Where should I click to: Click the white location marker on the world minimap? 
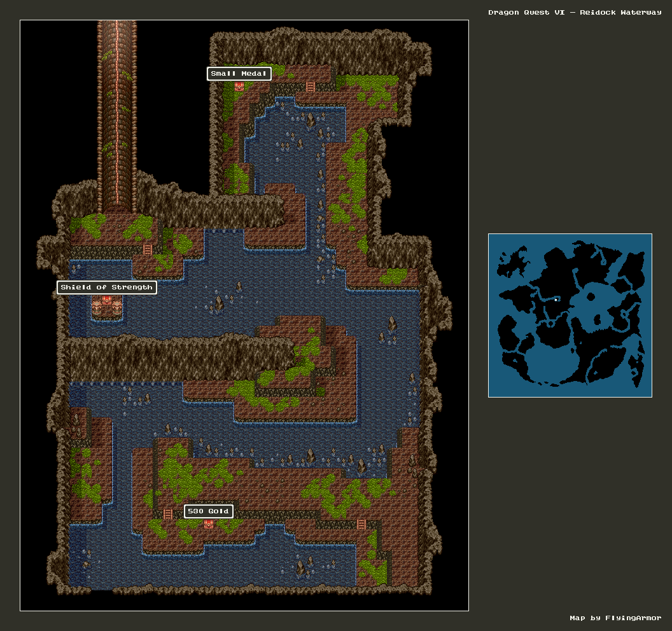point(556,300)
